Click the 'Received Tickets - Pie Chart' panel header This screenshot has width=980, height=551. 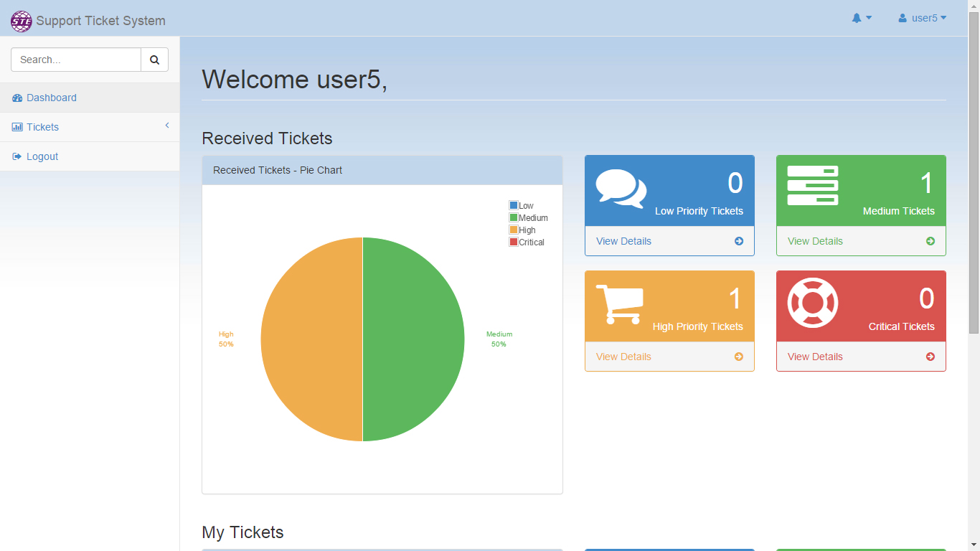click(x=382, y=171)
